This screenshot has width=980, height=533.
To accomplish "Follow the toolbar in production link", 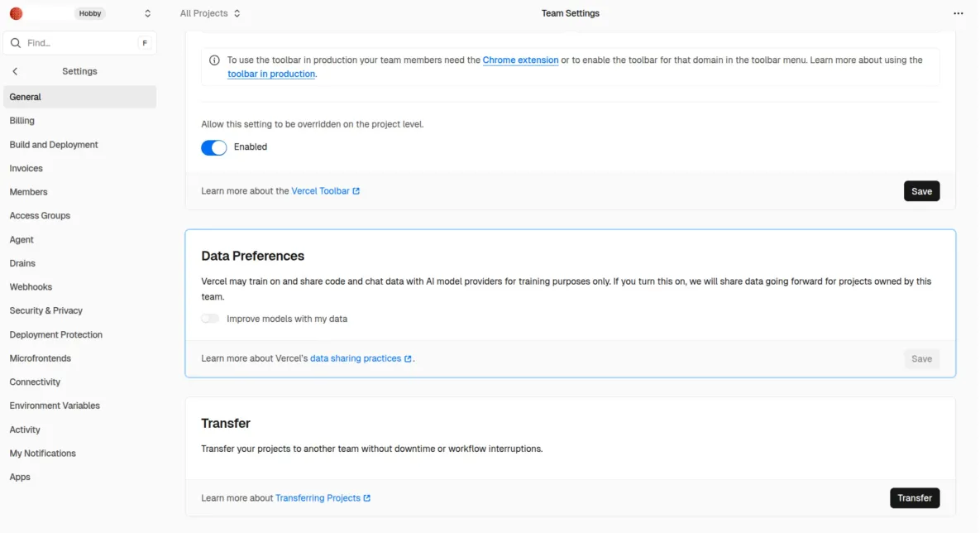I will [x=271, y=74].
